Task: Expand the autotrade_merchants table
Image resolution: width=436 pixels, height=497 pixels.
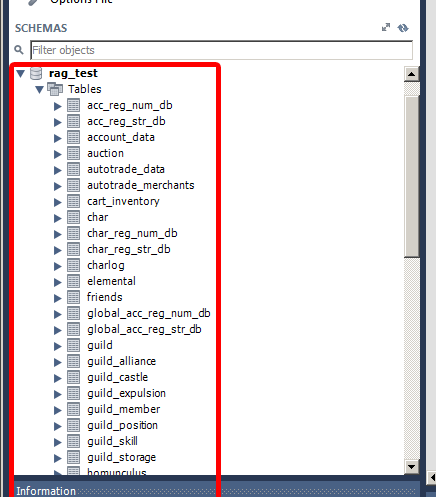Action: point(58,186)
